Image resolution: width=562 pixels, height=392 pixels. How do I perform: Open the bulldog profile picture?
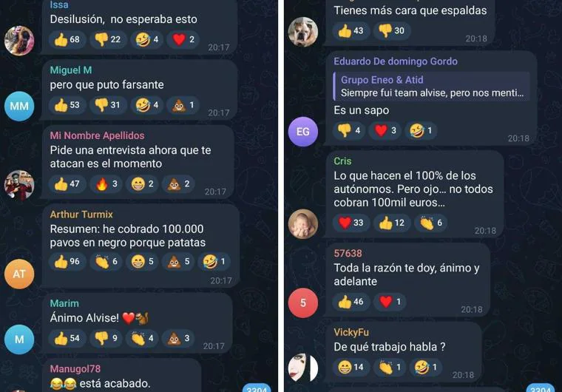[x=303, y=32]
